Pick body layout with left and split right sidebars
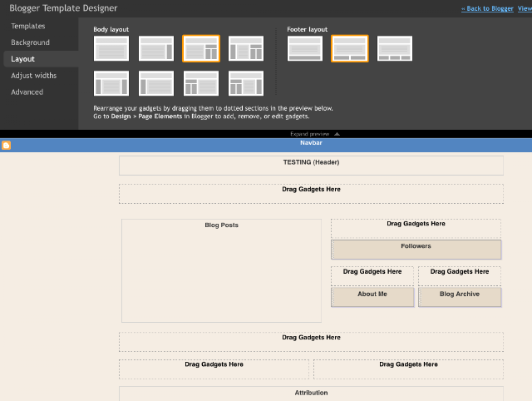This screenshot has width=532, height=401. point(246,48)
